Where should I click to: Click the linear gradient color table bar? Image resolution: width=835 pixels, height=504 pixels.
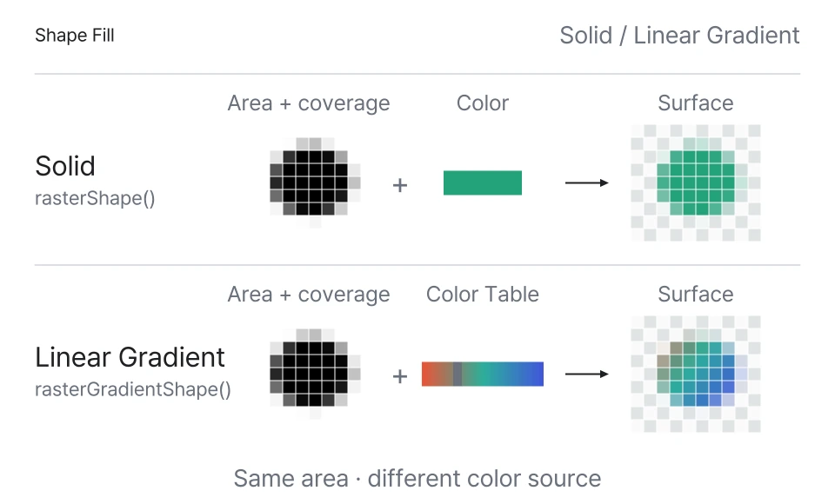point(483,375)
